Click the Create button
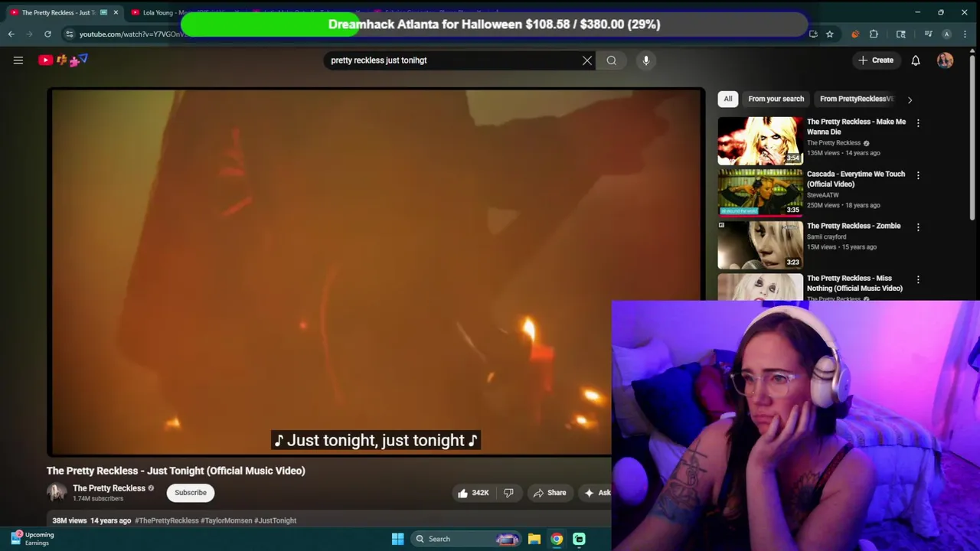The image size is (980, 551). pos(875,60)
